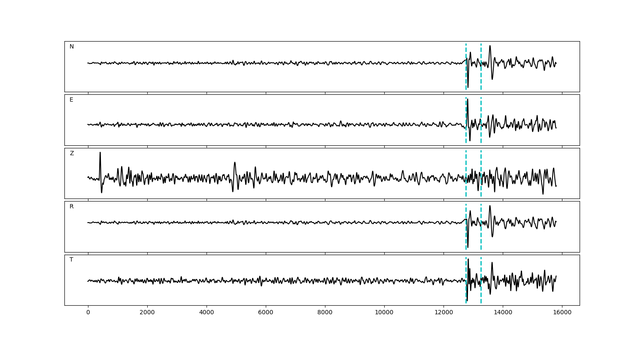The width and height of the screenshot is (644, 343).
Task: Click the x-axis tick label 2000
Action: (147, 313)
